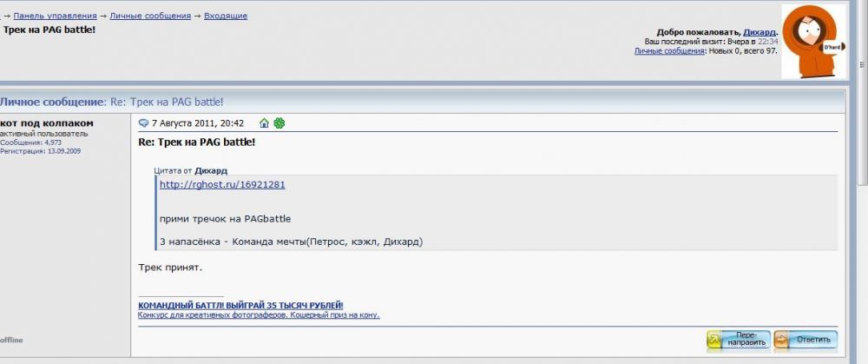Screen dimensions: 868x364
Task: Click the orange arrow on the reply button
Action: 782,339
